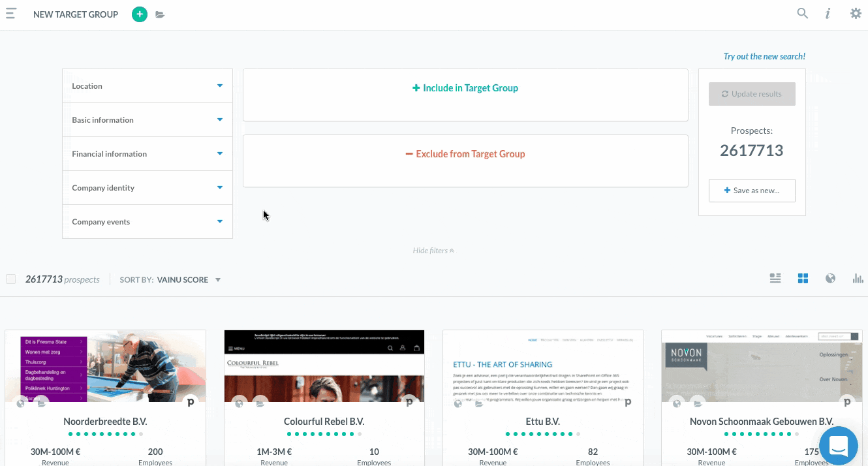Open saved target groups folder icon
Viewport: 868px width, 466px height.
160,14
